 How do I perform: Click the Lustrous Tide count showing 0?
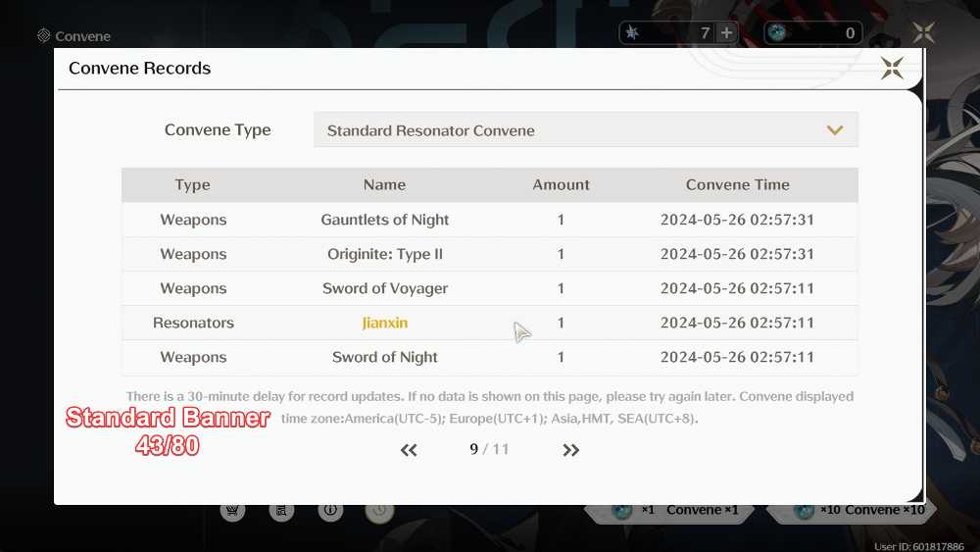[850, 32]
